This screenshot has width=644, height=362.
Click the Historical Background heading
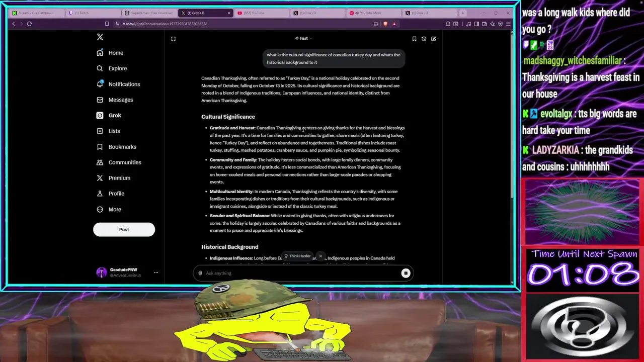[x=229, y=247]
